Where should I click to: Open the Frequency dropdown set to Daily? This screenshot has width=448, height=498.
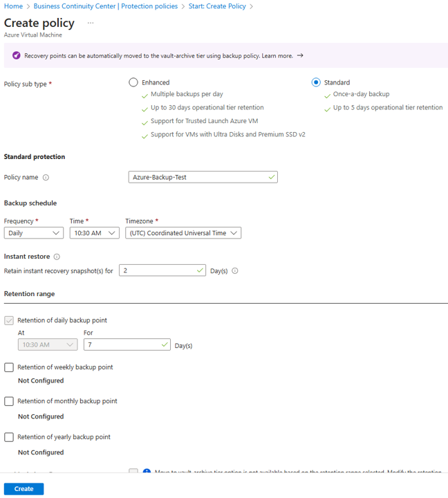(34, 233)
